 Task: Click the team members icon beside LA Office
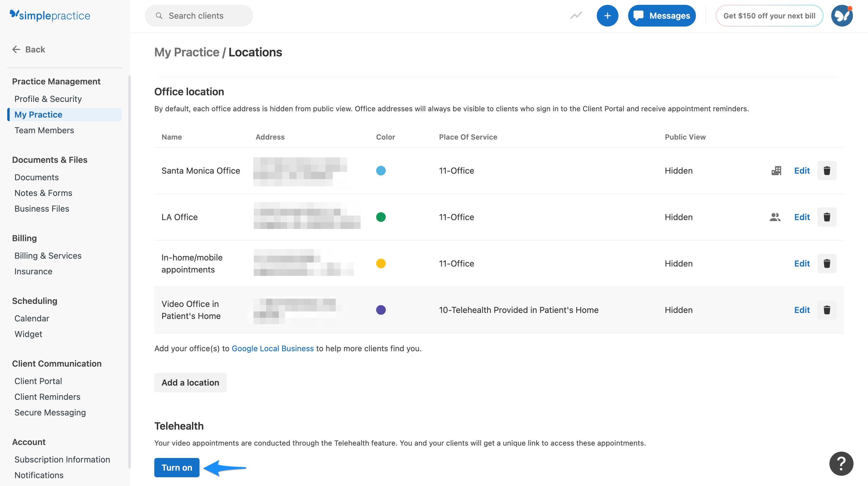click(x=776, y=217)
